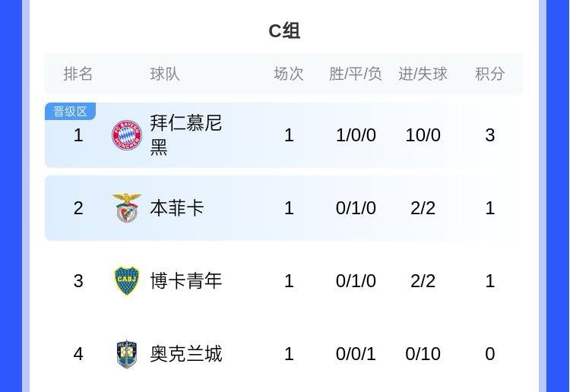Open the 本菲卡 team name link
The width and height of the screenshot is (570, 392).
click(x=177, y=208)
